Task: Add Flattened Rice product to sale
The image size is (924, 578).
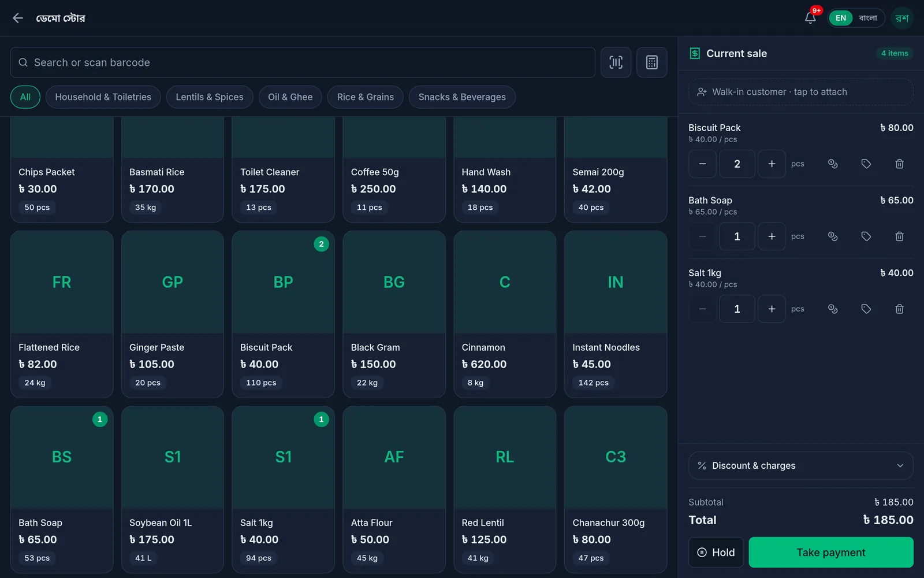Action: (x=62, y=314)
